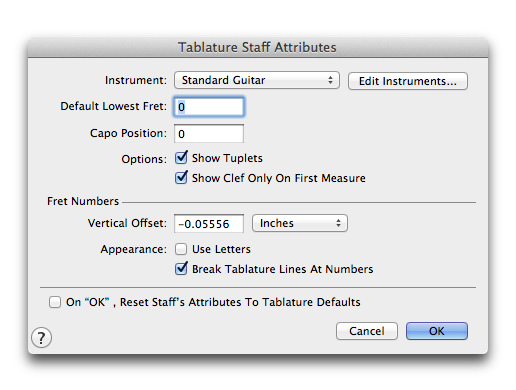516x390 pixels.
Task: Click the Instrument: label text
Action: 136,80
